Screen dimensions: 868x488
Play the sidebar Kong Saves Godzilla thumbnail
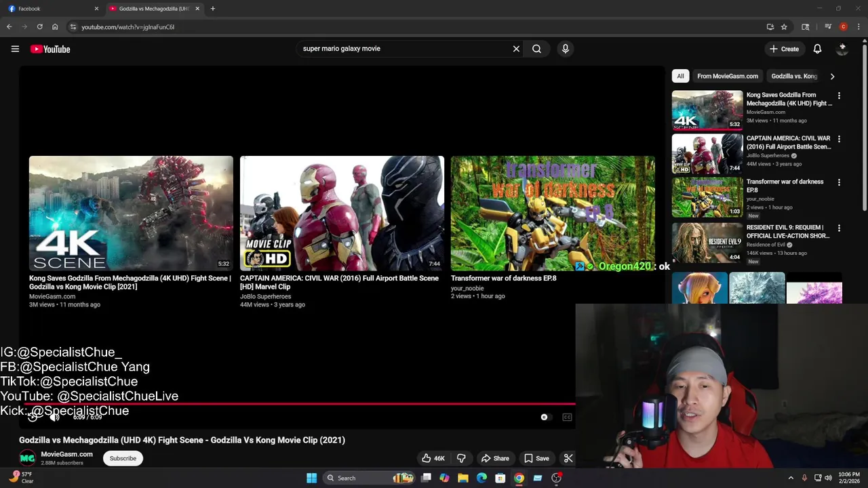[x=707, y=110]
